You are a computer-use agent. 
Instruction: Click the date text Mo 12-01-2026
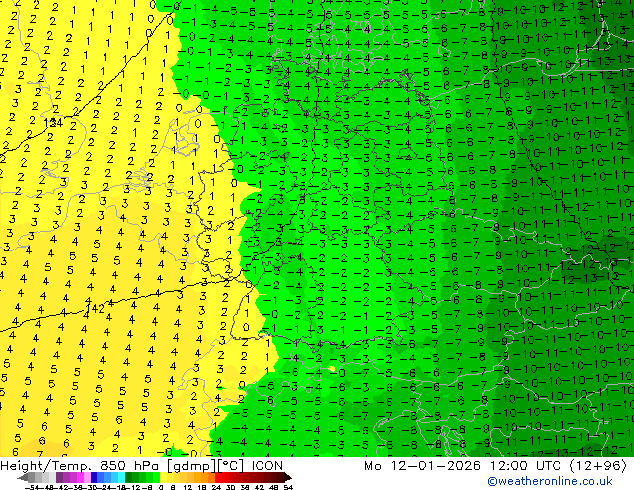pyautogui.click(x=422, y=466)
